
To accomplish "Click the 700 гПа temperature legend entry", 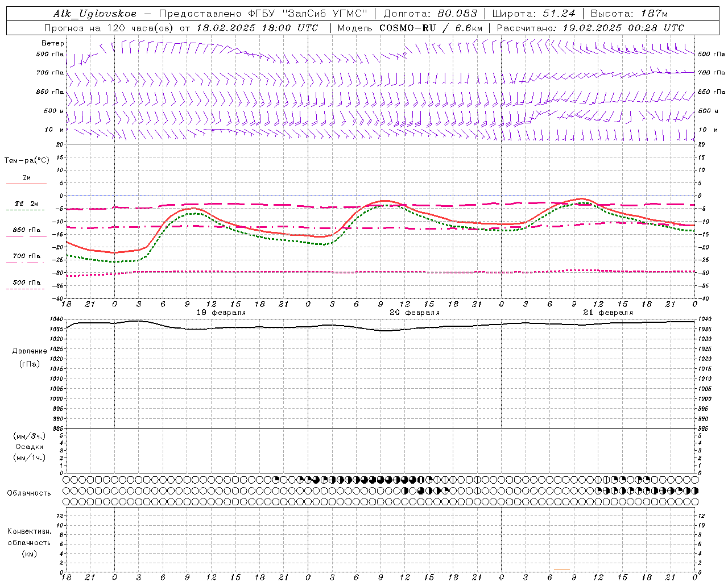I will [27, 256].
